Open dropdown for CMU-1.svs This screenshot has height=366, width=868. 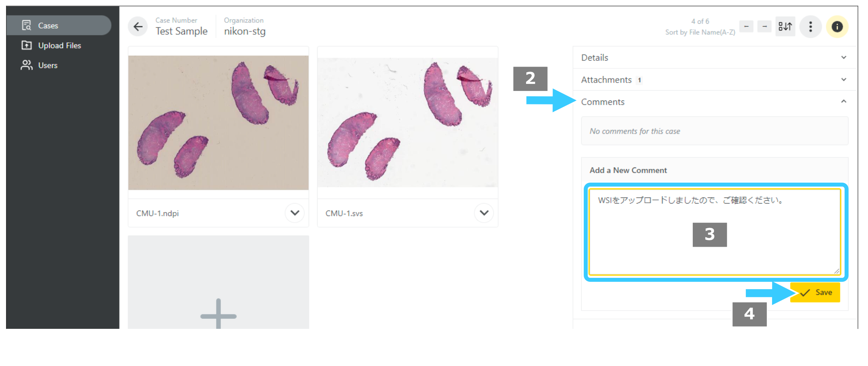[484, 213]
